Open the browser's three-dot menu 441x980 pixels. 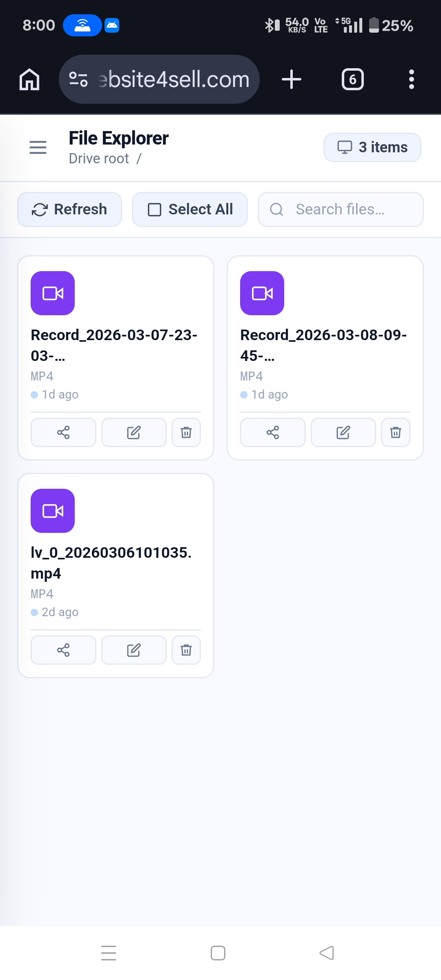click(411, 79)
